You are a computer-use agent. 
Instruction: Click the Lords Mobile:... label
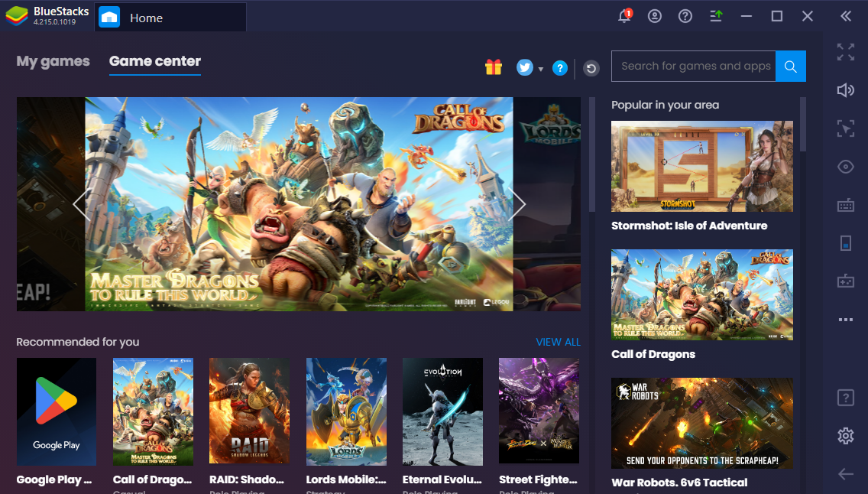(x=346, y=480)
